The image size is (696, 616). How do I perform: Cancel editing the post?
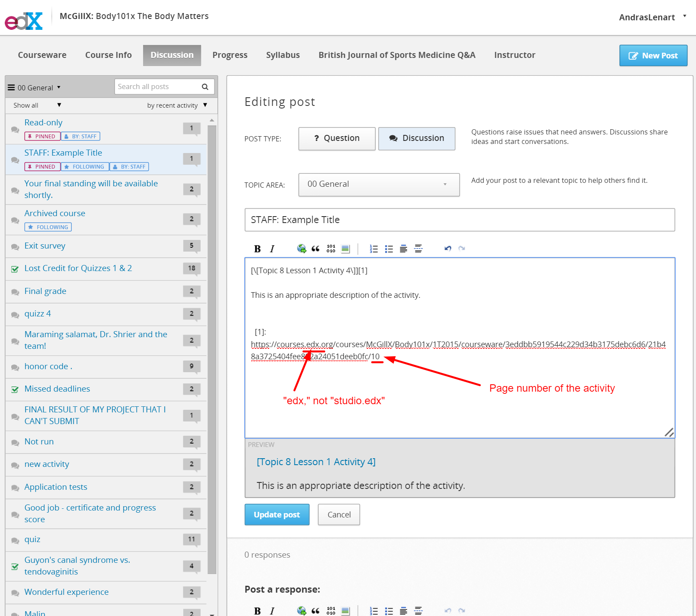(x=339, y=515)
